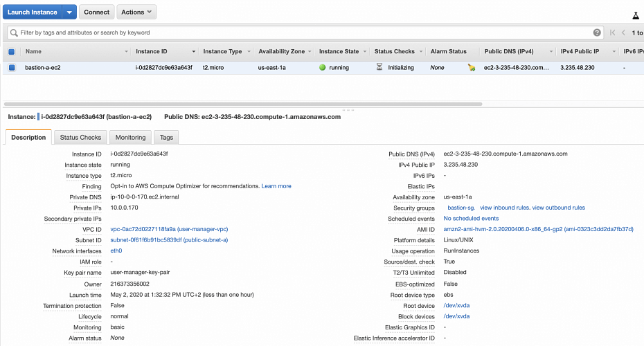This screenshot has height=346, width=644.
Task: Click the beaker experiments icon
Action: point(635,15)
